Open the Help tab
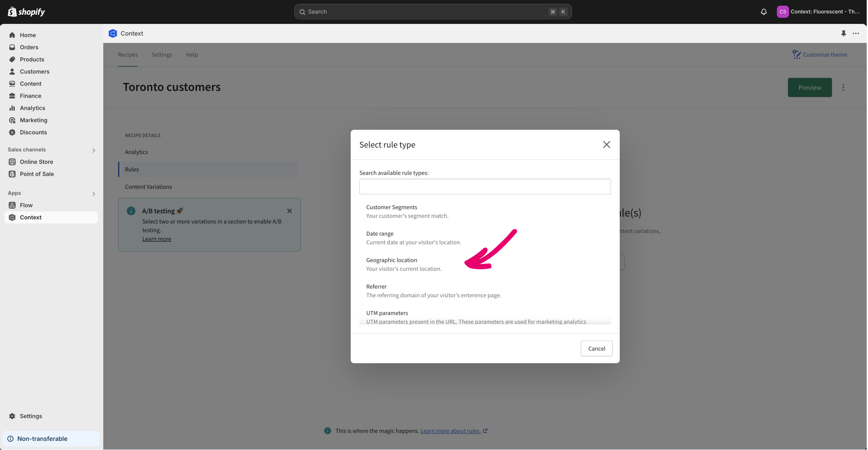The image size is (868, 450). point(192,55)
